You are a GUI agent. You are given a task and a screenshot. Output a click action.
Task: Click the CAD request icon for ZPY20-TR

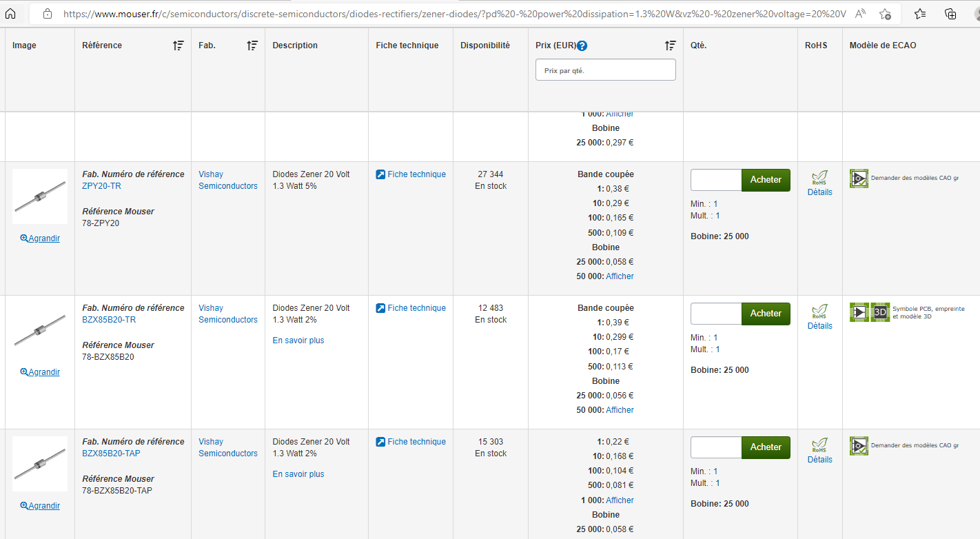pyautogui.click(x=859, y=179)
